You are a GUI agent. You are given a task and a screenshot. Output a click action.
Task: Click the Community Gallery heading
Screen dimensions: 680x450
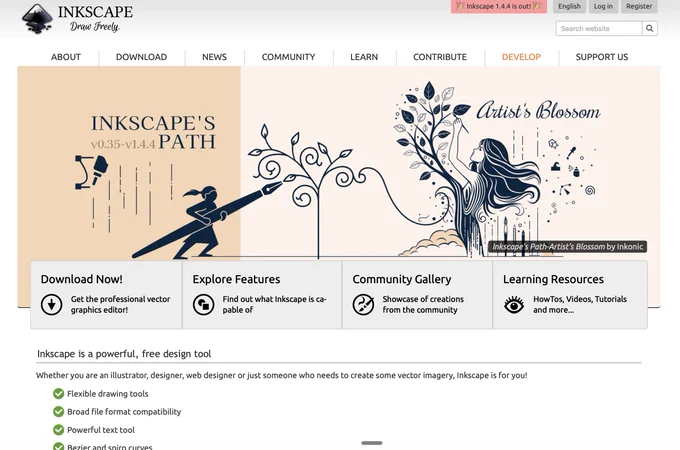402,280
